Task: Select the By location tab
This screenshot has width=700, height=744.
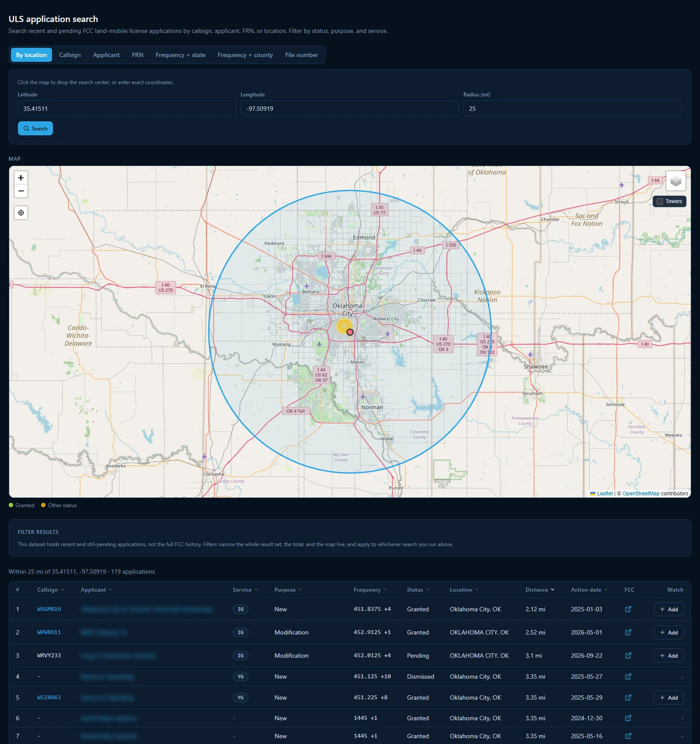Action: (x=31, y=55)
